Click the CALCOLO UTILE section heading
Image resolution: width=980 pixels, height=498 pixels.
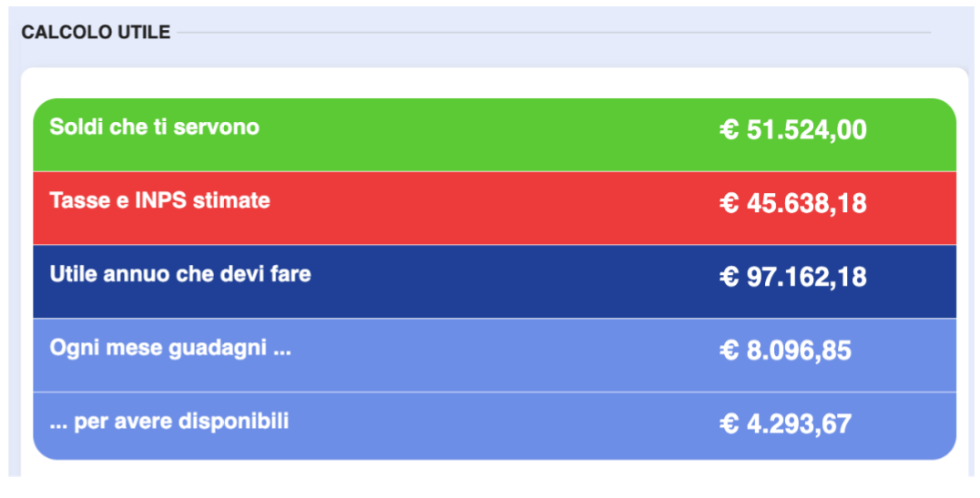point(96,33)
